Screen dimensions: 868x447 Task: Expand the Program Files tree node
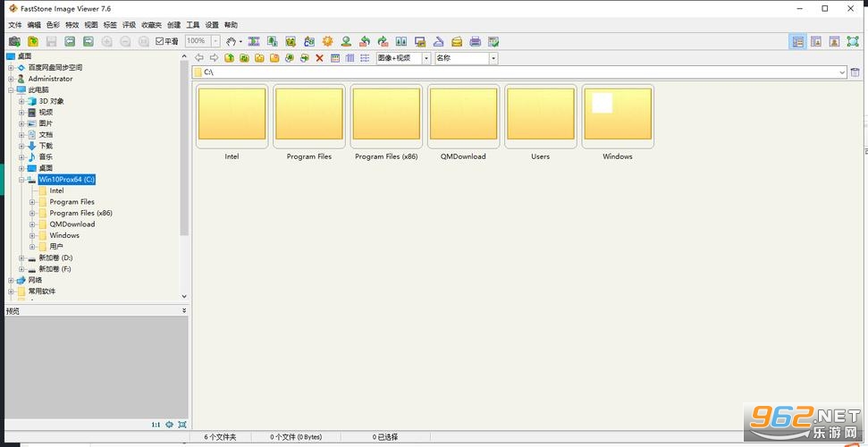click(x=32, y=202)
